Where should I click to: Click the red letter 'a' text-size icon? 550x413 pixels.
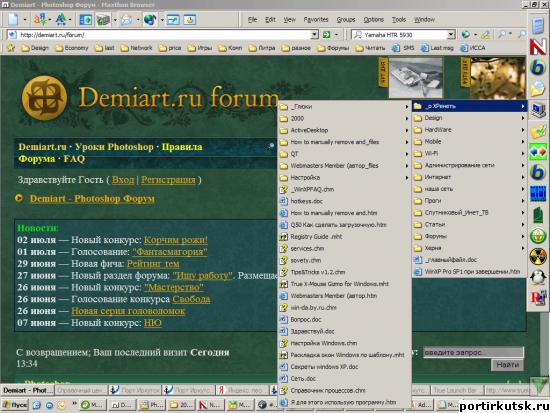(x=39, y=20)
